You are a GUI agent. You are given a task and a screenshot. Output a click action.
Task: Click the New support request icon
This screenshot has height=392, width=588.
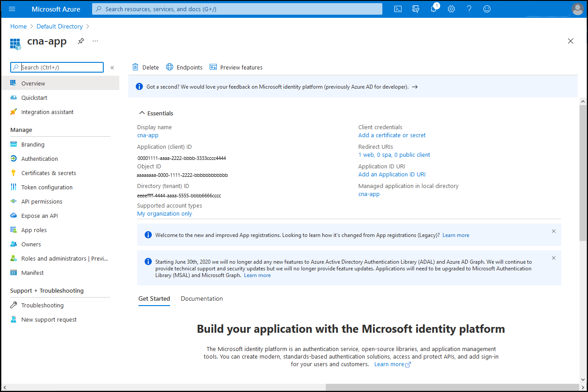pyautogui.click(x=13, y=319)
